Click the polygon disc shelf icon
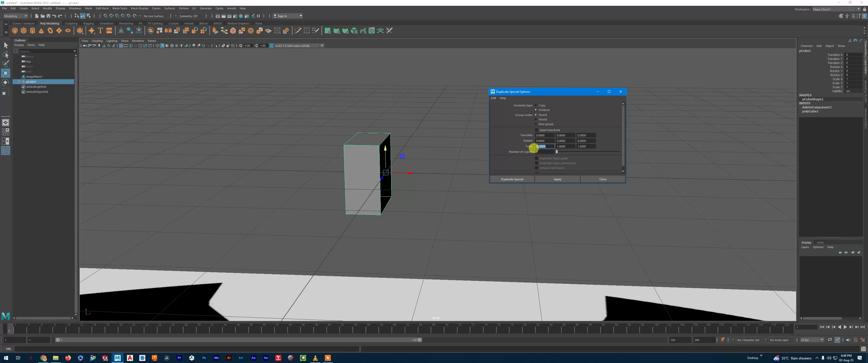Viewport: 868px width, 363px height. click(68, 31)
